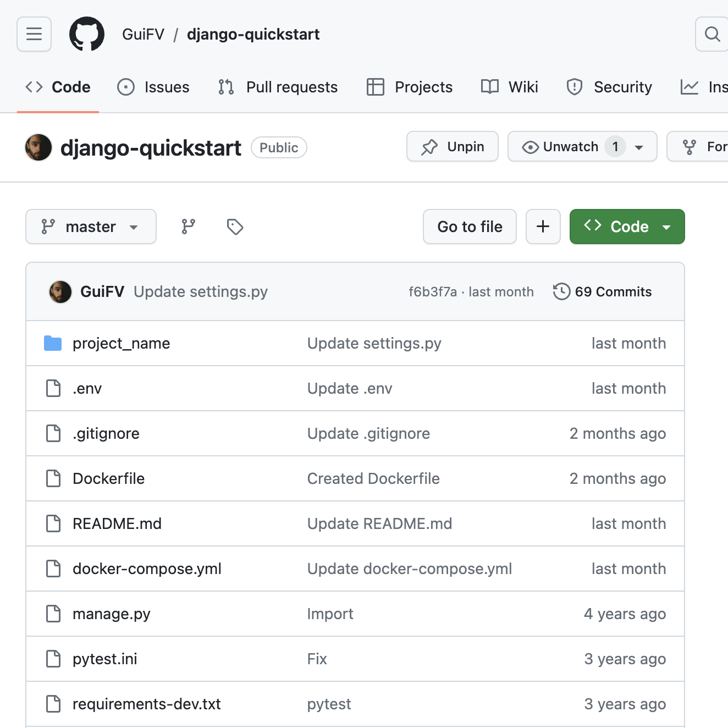
Task: Click the file icon for docker-compose.yml
Action: coord(53,569)
